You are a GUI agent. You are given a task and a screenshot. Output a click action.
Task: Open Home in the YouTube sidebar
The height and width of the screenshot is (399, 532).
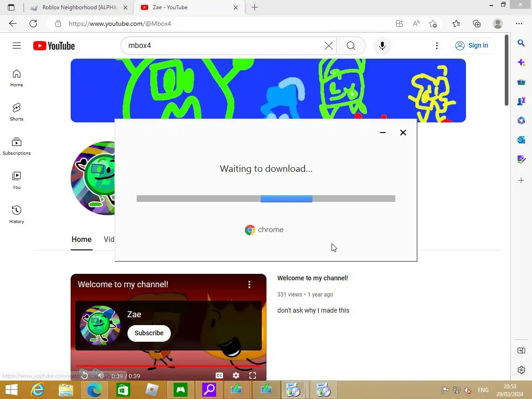point(16,78)
